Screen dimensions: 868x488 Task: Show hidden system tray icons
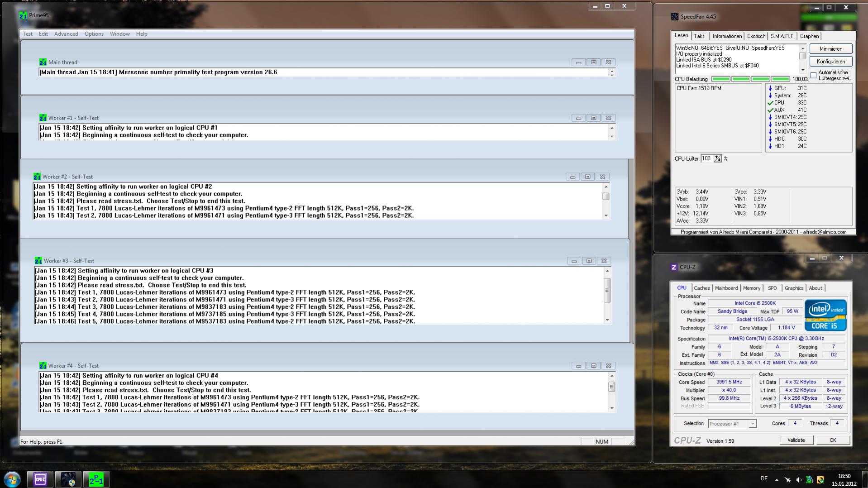pos(777,480)
